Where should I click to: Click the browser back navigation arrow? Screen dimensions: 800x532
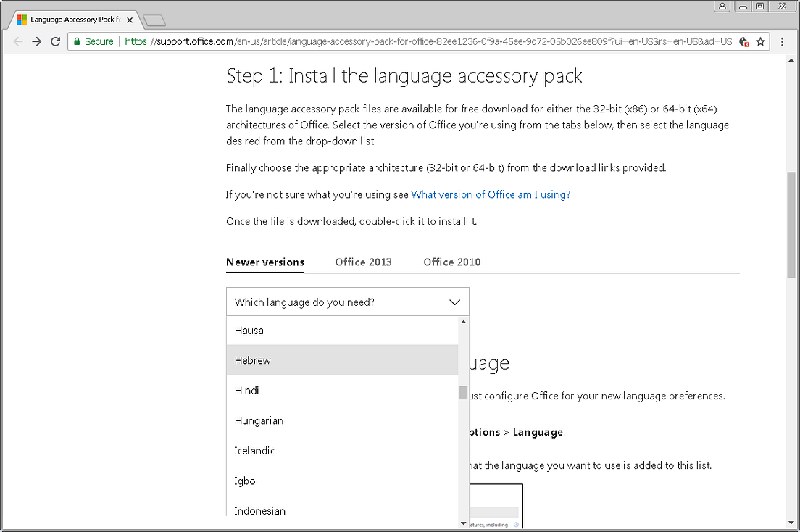click(17, 41)
